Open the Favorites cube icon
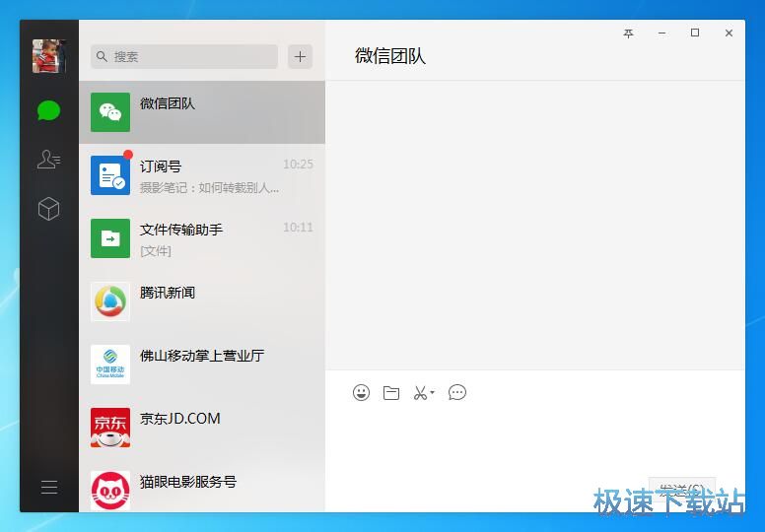Screen dimensions: 765x532 [48, 209]
